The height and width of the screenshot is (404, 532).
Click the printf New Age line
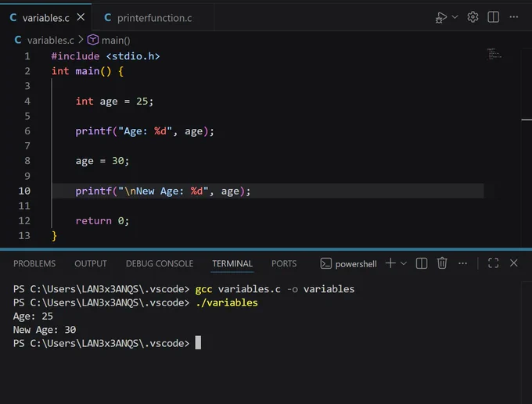click(x=163, y=191)
